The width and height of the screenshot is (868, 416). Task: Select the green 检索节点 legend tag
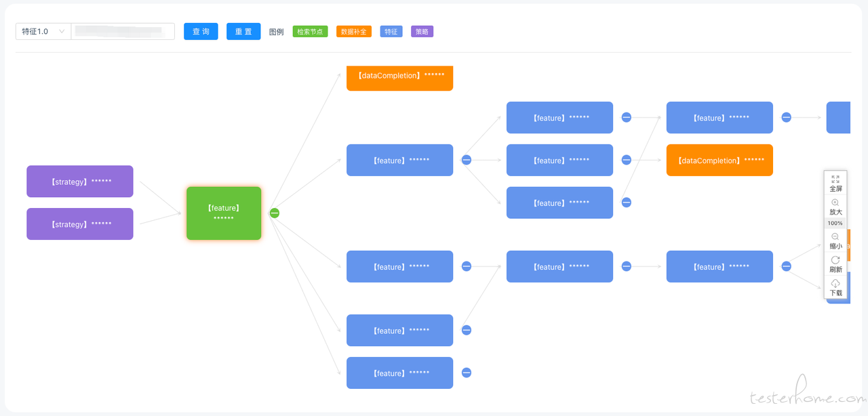click(310, 32)
